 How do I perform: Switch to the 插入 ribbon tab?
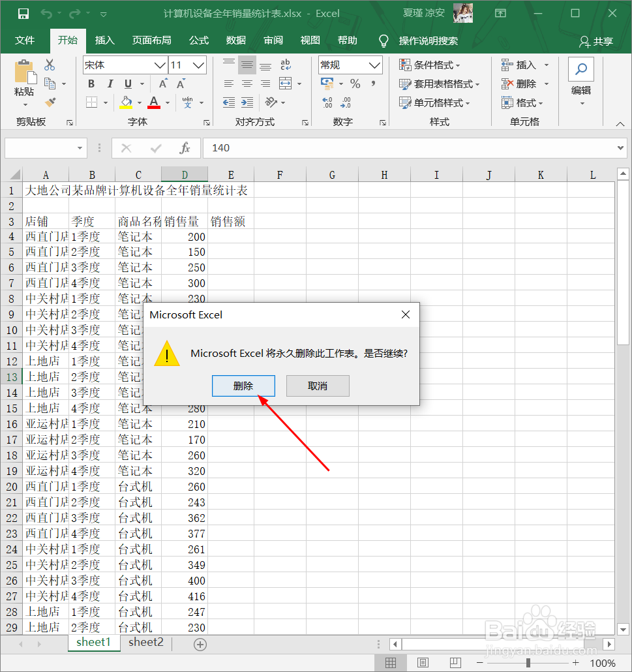click(104, 40)
